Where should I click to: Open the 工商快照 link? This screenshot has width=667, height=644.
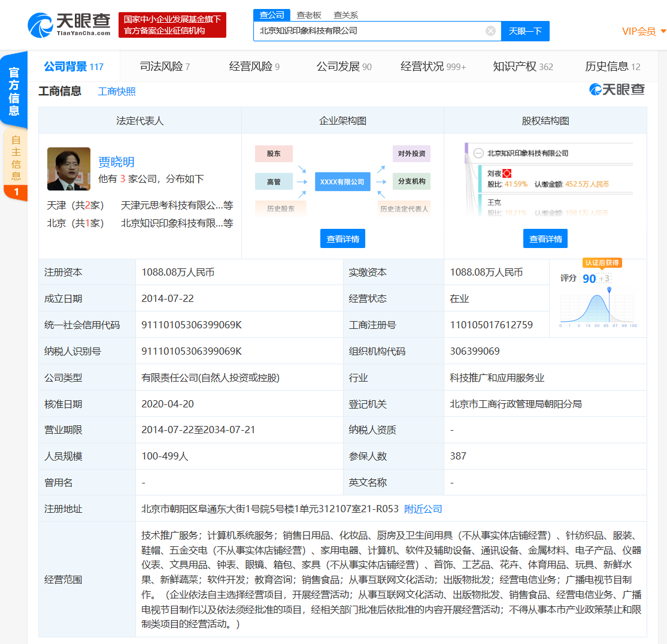[117, 92]
